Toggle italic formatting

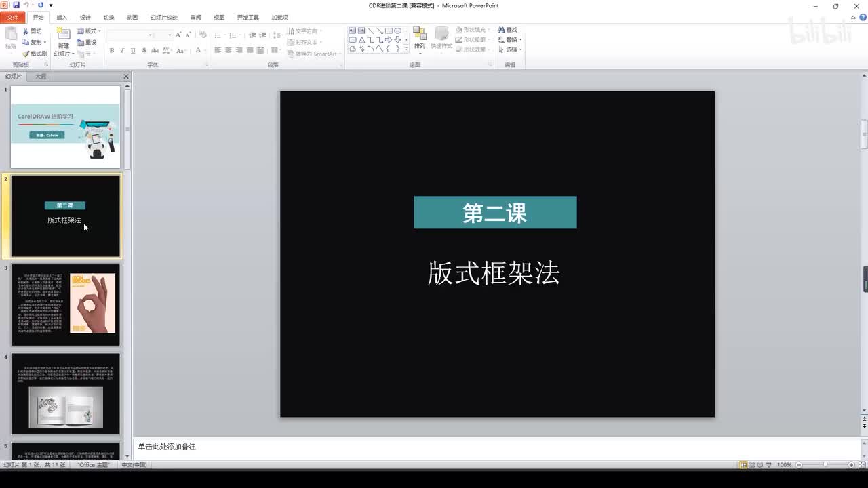pyautogui.click(x=122, y=50)
